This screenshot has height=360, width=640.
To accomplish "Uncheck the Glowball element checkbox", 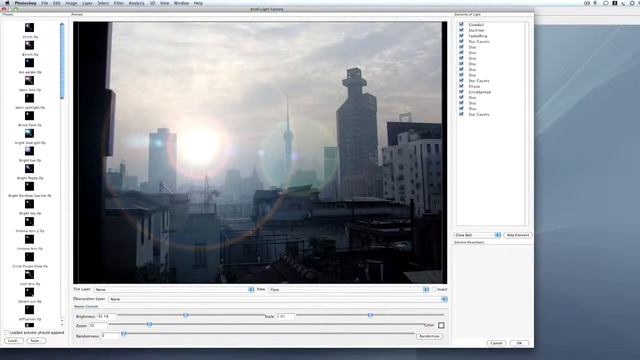I will click(x=461, y=24).
